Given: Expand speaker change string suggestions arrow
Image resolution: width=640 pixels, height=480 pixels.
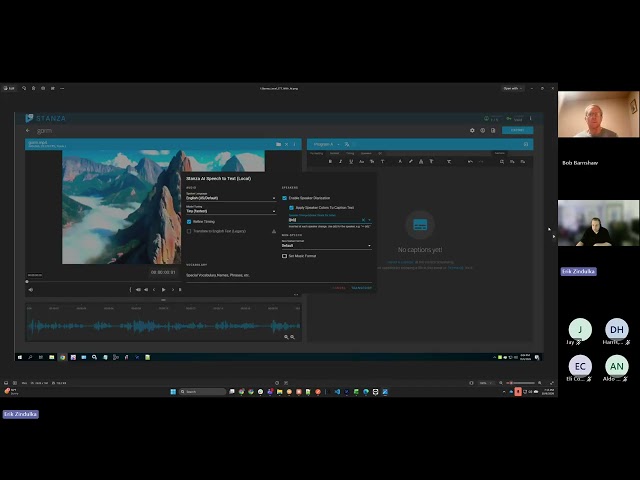Looking at the screenshot, I should 369,220.
